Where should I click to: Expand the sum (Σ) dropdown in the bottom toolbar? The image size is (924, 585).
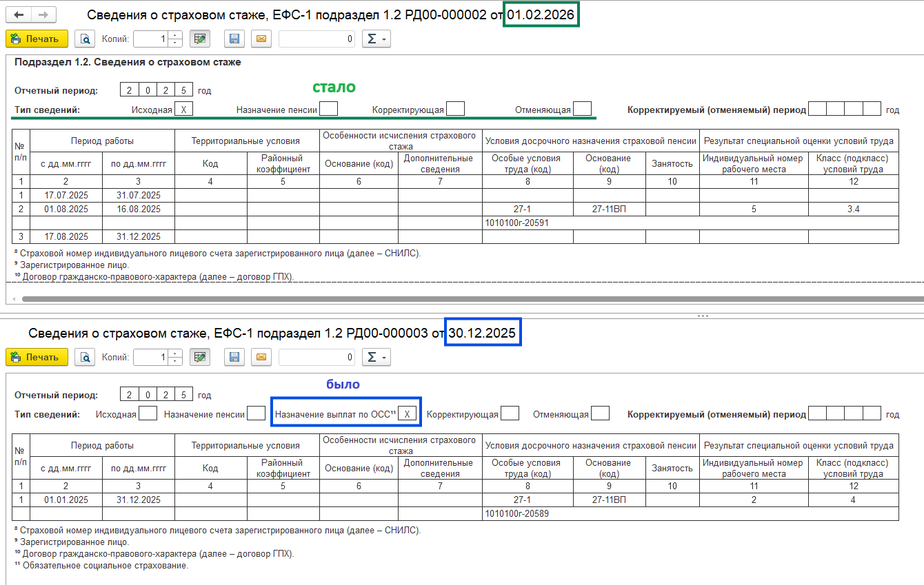click(376, 357)
